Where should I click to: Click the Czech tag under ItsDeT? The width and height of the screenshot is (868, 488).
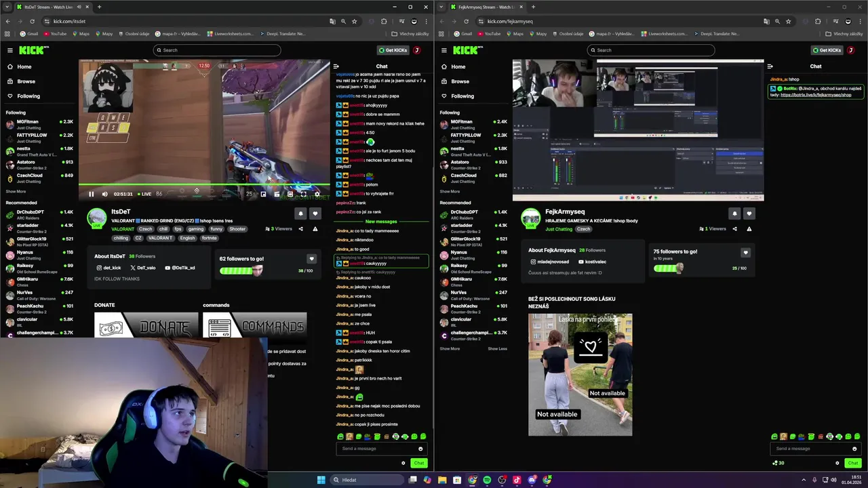146,229
